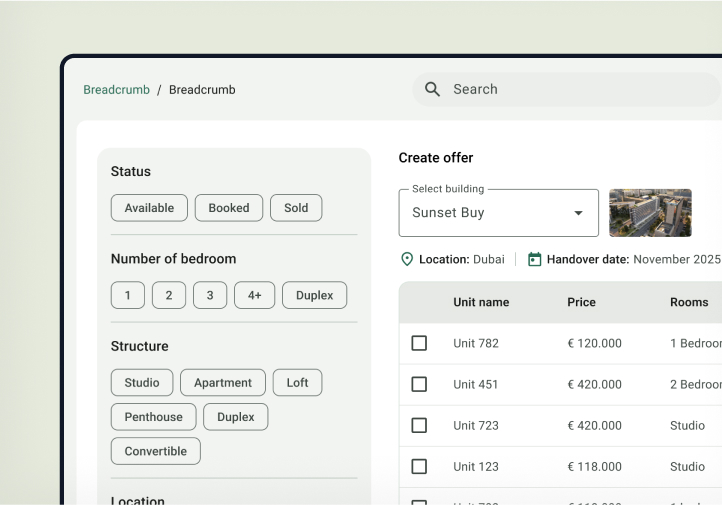722x505 pixels.
Task: Filter by Booked status
Action: point(229,208)
